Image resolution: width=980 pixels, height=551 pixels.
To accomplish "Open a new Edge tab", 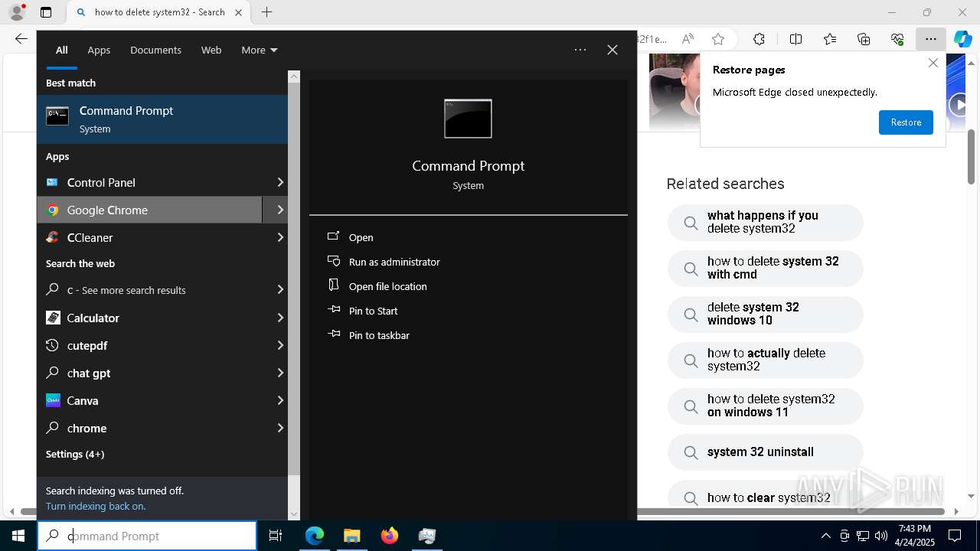I will [266, 12].
